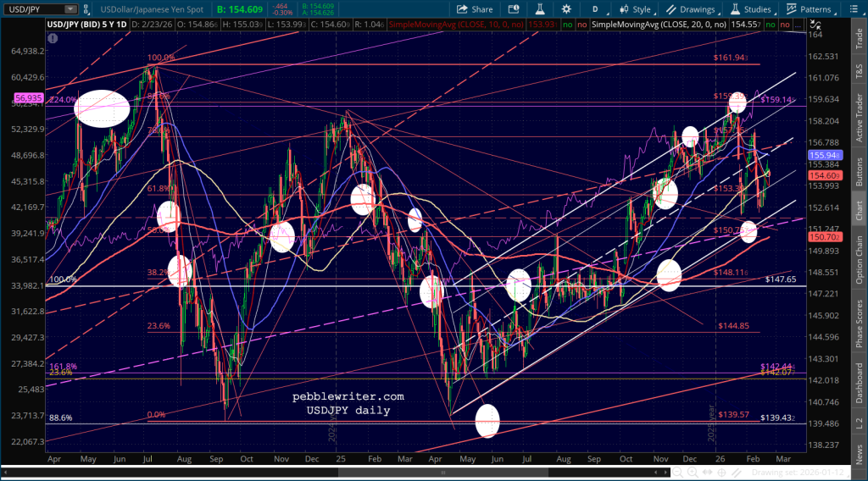Click the first no toggle of 20-period SMA

click(770, 25)
